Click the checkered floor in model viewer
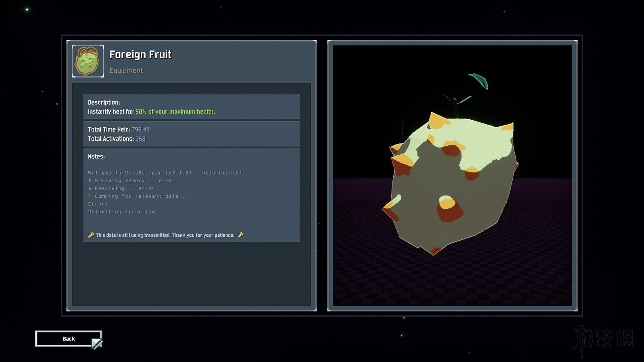Image resolution: width=644 pixels, height=362 pixels. (x=515, y=275)
